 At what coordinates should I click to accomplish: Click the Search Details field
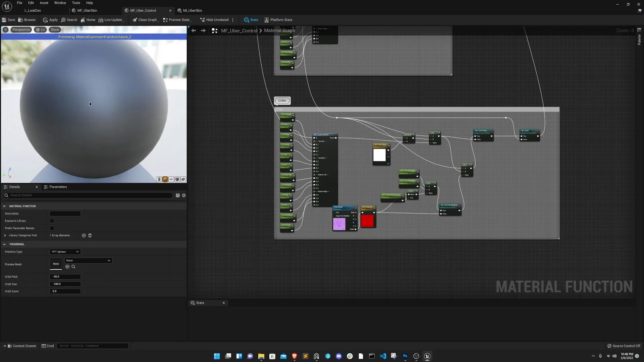click(88, 195)
